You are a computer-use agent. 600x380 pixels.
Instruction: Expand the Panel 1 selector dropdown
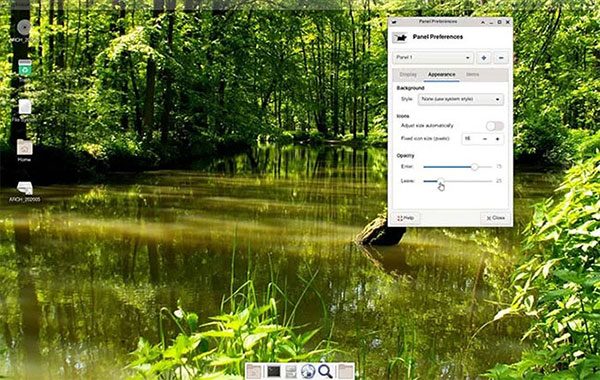click(433, 58)
